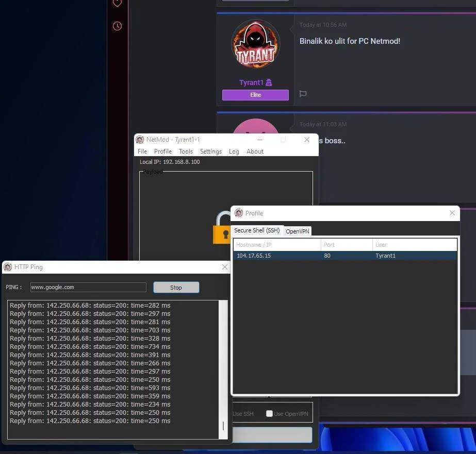
Task: Click the orange padlock icon in NetMod
Action: [222, 227]
